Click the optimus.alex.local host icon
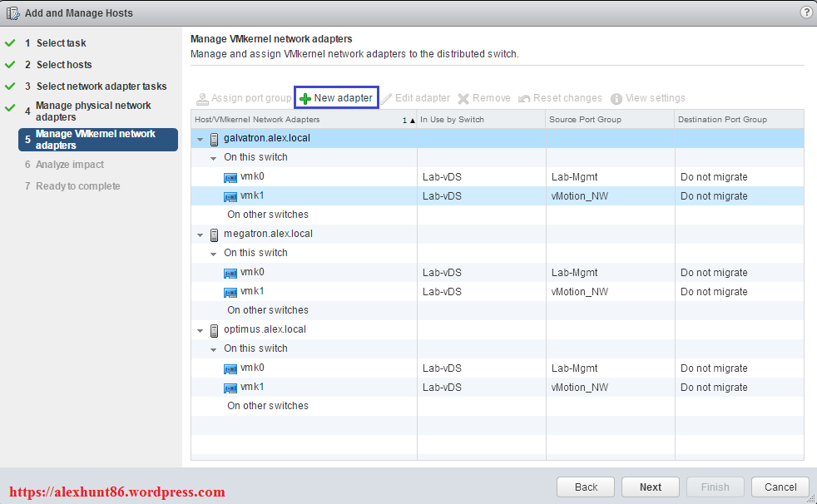The width and height of the screenshot is (817, 504). click(215, 330)
